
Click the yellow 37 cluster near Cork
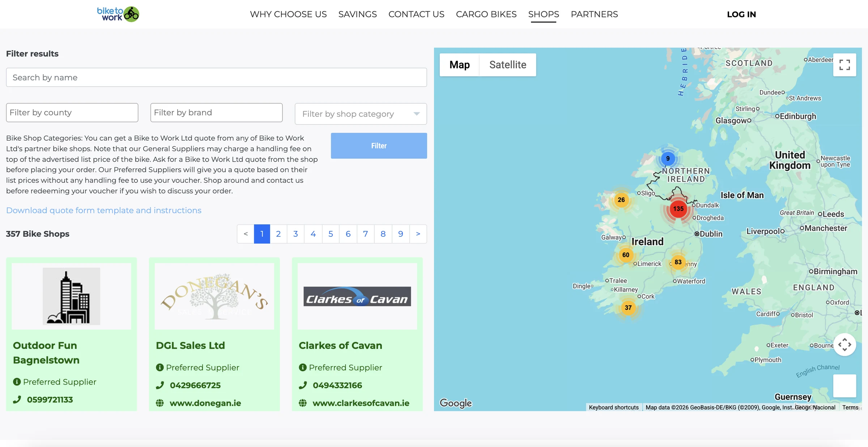click(628, 308)
